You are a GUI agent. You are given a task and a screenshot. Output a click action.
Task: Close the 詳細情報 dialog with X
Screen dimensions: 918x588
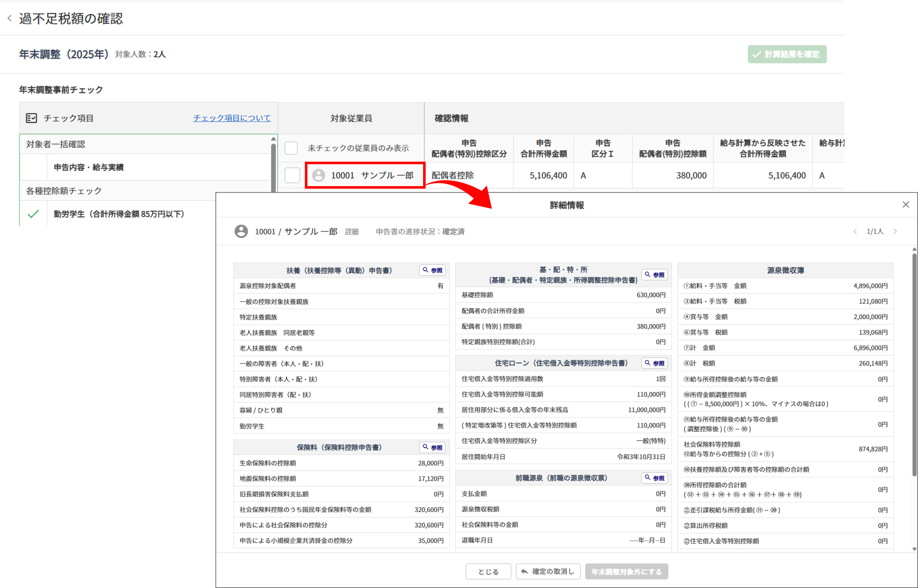pyautogui.click(x=905, y=205)
